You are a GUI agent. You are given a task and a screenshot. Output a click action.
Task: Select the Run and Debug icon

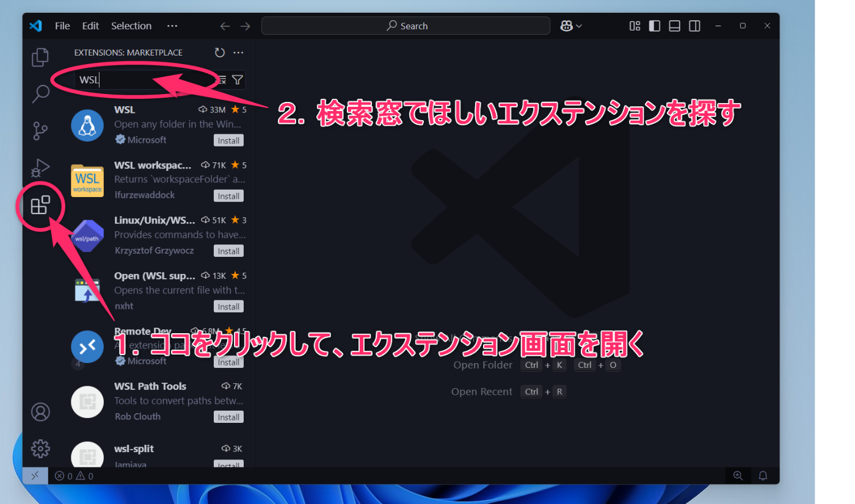40,167
